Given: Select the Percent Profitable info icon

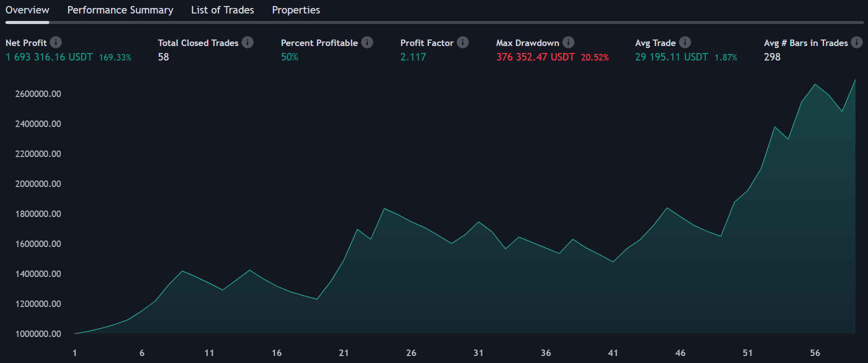Looking at the screenshot, I should [367, 42].
